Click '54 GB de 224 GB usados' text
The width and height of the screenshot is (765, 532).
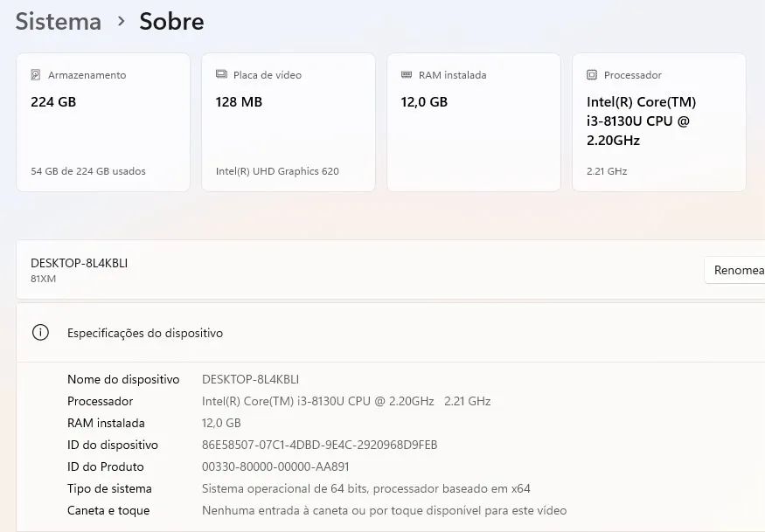(88, 171)
